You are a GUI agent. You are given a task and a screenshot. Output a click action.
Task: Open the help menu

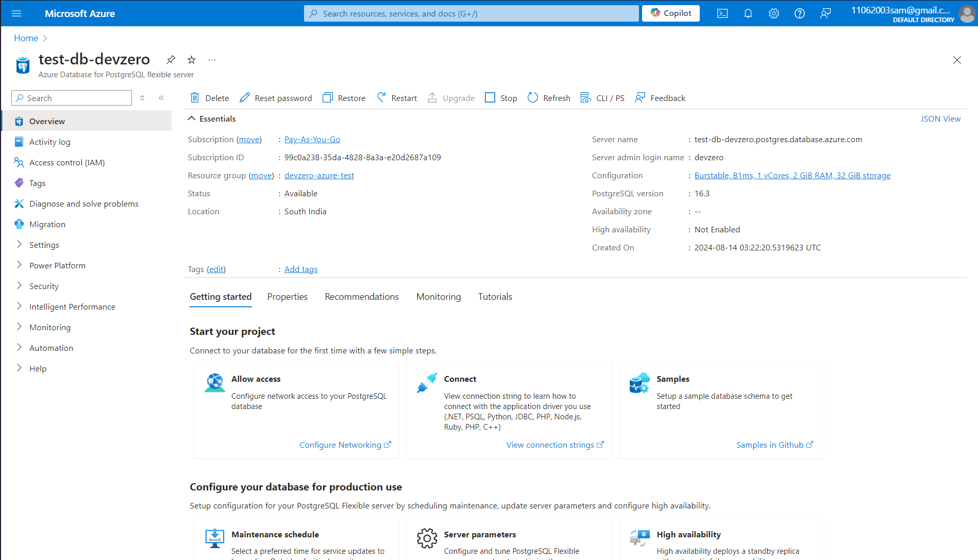[x=799, y=13]
